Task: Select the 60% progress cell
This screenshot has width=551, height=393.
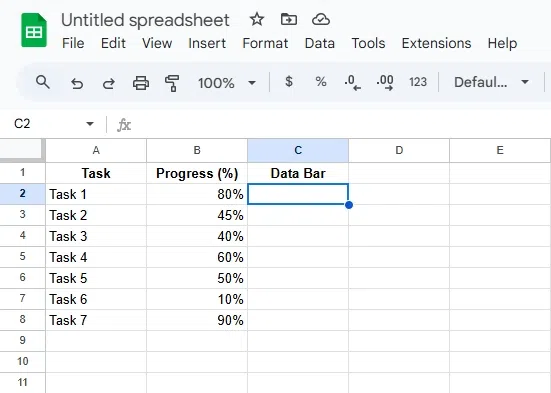Action: click(197, 257)
